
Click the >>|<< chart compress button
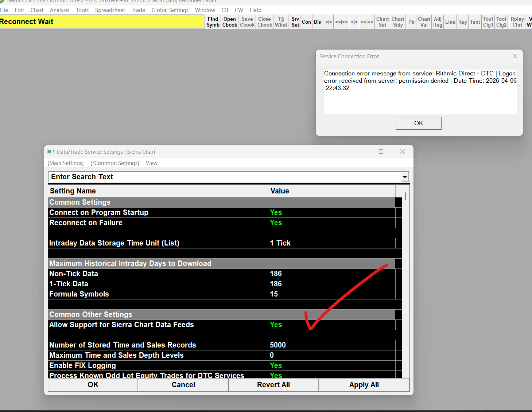pos(367,22)
